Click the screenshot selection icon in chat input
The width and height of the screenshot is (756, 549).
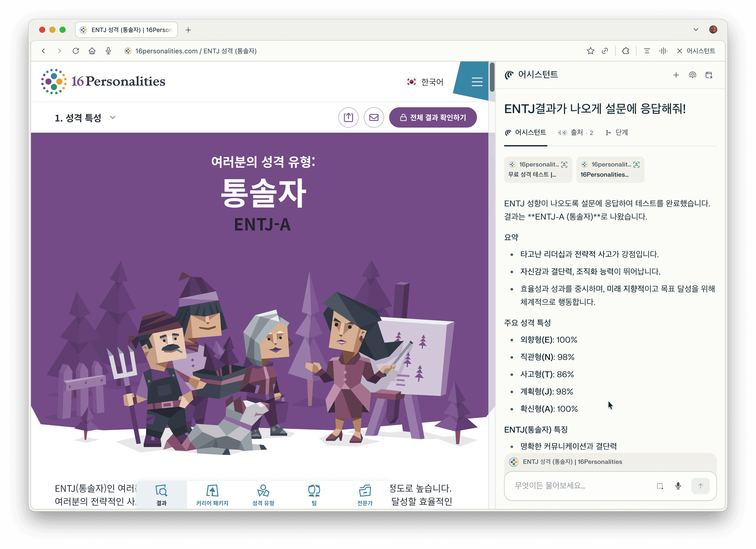660,486
